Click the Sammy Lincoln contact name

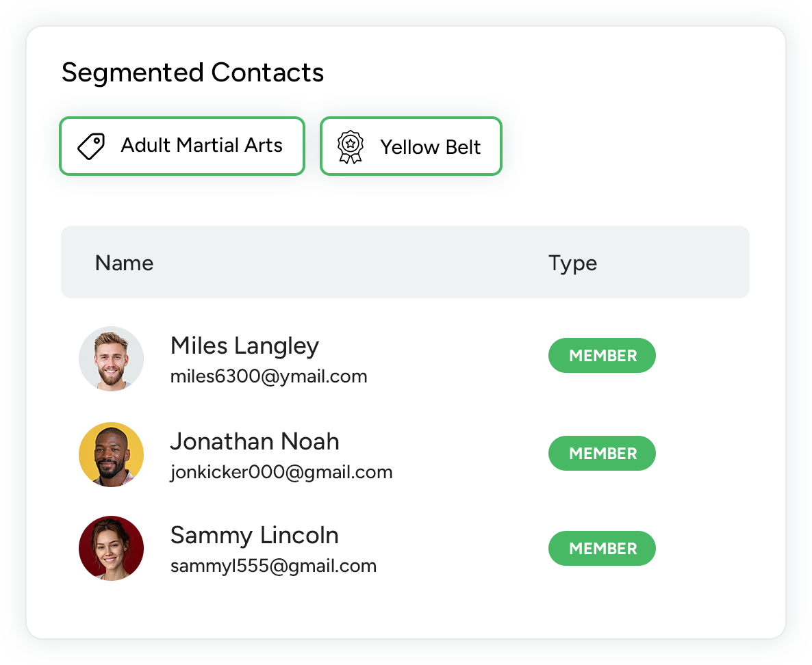pyautogui.click(x=254, y=536)
